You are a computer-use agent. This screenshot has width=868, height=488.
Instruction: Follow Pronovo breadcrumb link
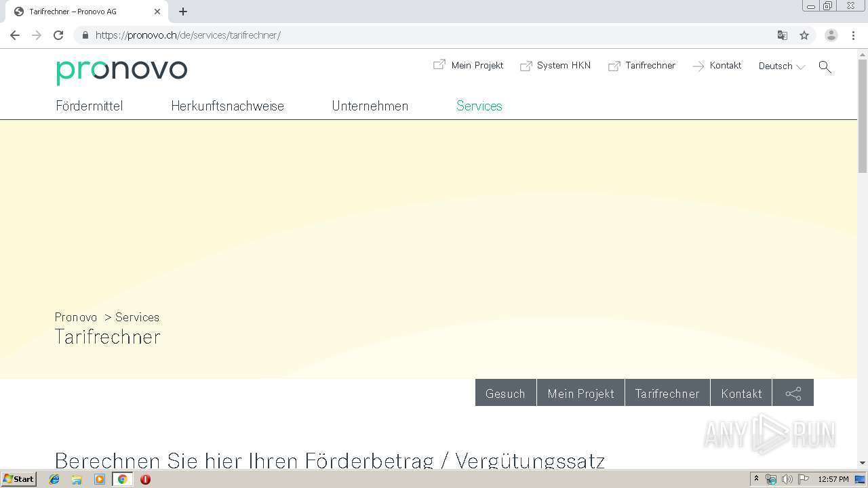pos(76,317)
